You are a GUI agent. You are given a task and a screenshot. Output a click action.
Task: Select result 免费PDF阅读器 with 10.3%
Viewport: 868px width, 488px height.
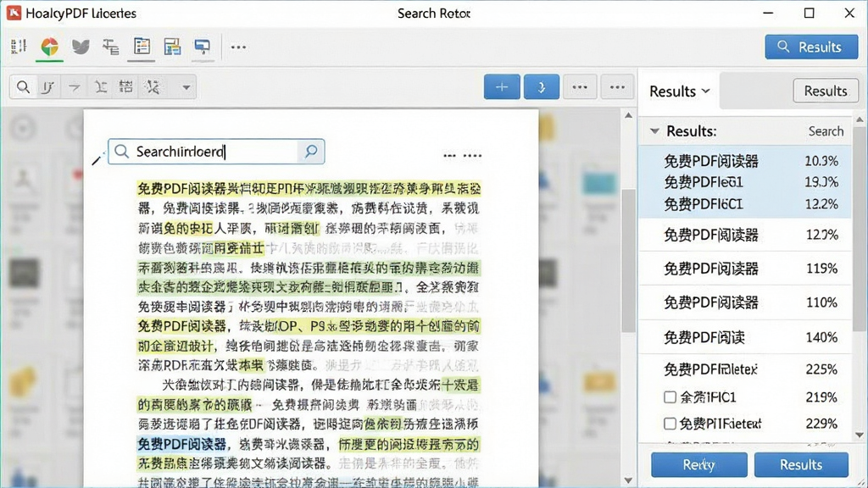pos(745,161)
